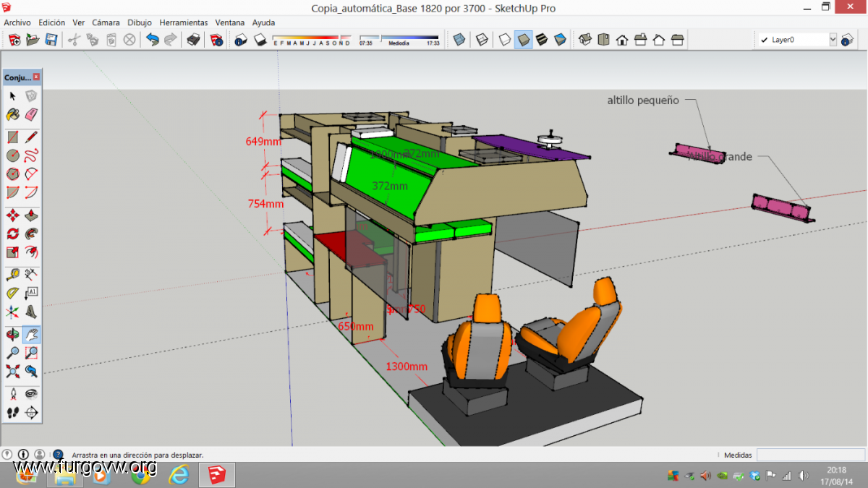Image resolution: width=868 pixels, height=488 pixels.
Task: Select the Move tool with red arrows
Action: pos(13,215)
